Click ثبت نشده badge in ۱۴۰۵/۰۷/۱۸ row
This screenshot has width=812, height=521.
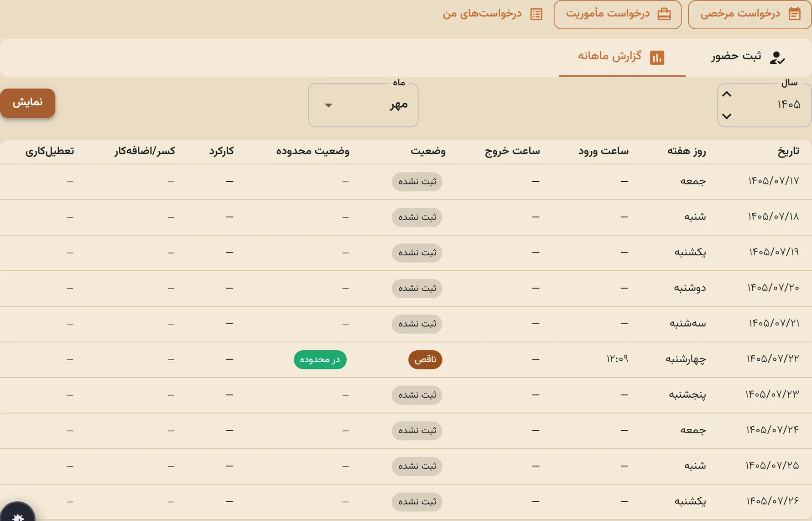click(x=417, y=217)
